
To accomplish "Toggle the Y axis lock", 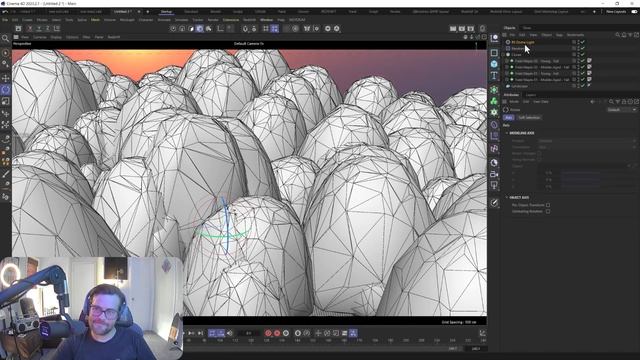I will coord(39,29).
